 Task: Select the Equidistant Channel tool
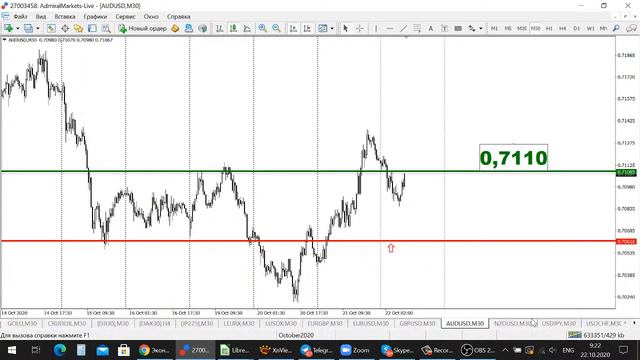[417, 28]
